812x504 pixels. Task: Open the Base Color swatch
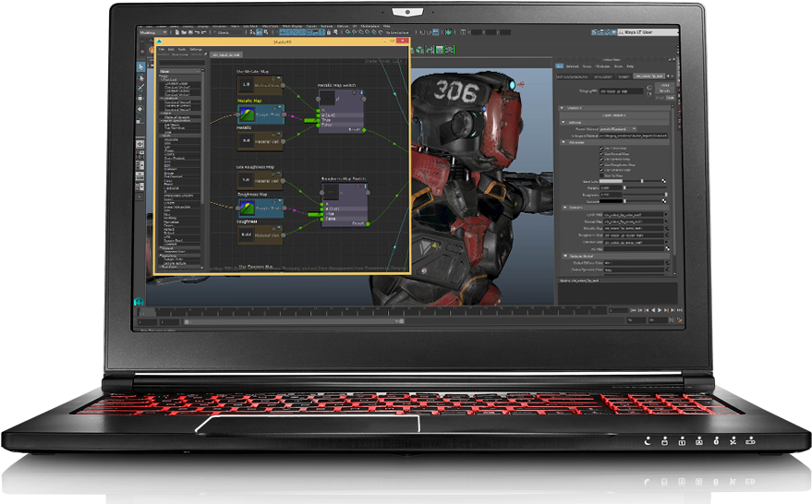611,181
